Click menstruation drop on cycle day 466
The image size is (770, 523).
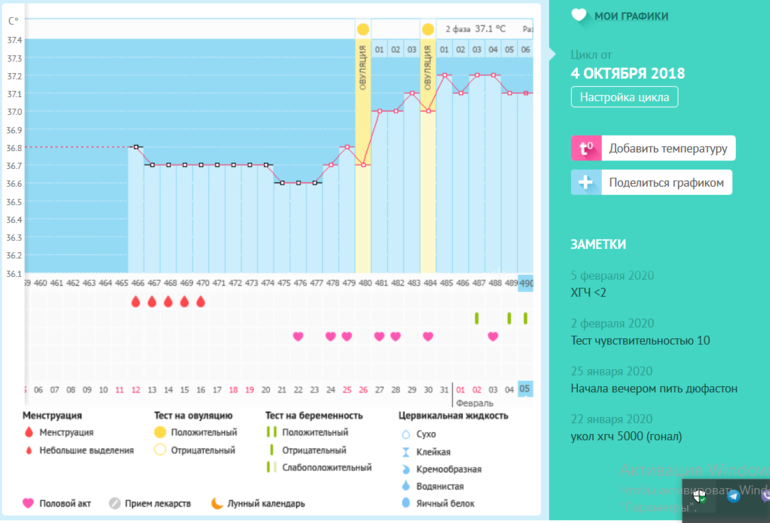point(136,301)
